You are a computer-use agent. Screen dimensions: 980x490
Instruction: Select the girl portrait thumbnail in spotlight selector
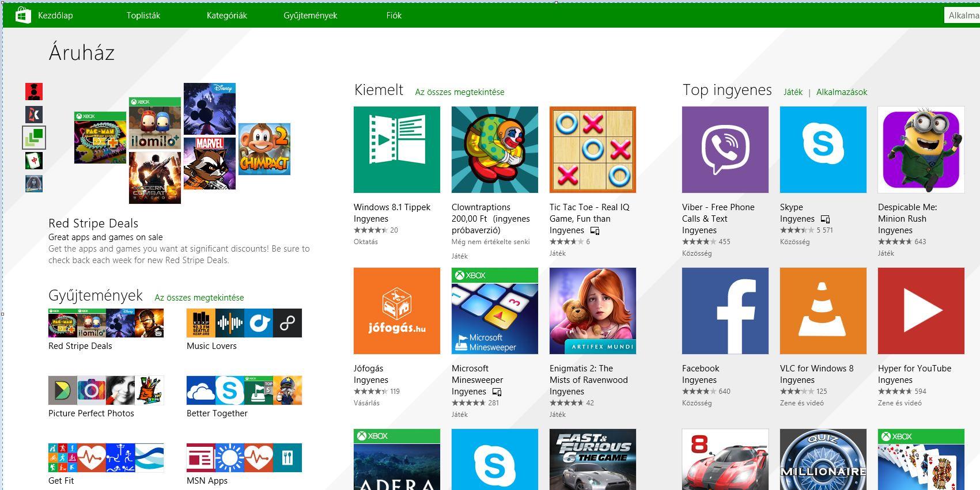tap(34, 184)
